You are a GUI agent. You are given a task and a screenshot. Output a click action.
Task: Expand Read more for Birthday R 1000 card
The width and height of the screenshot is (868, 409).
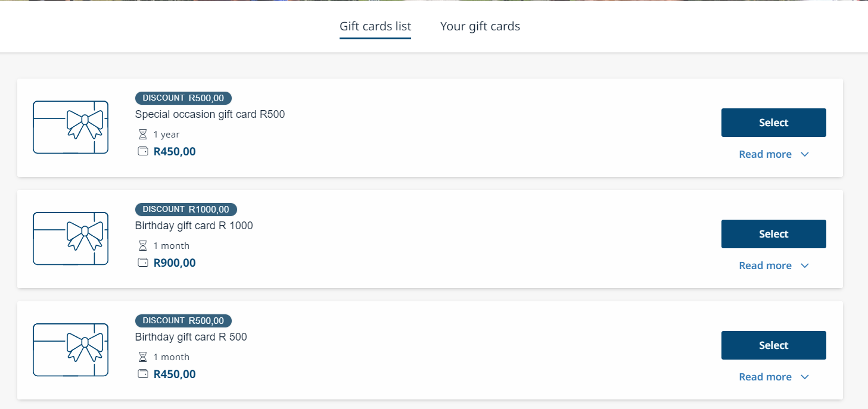(x=773, y=266)
